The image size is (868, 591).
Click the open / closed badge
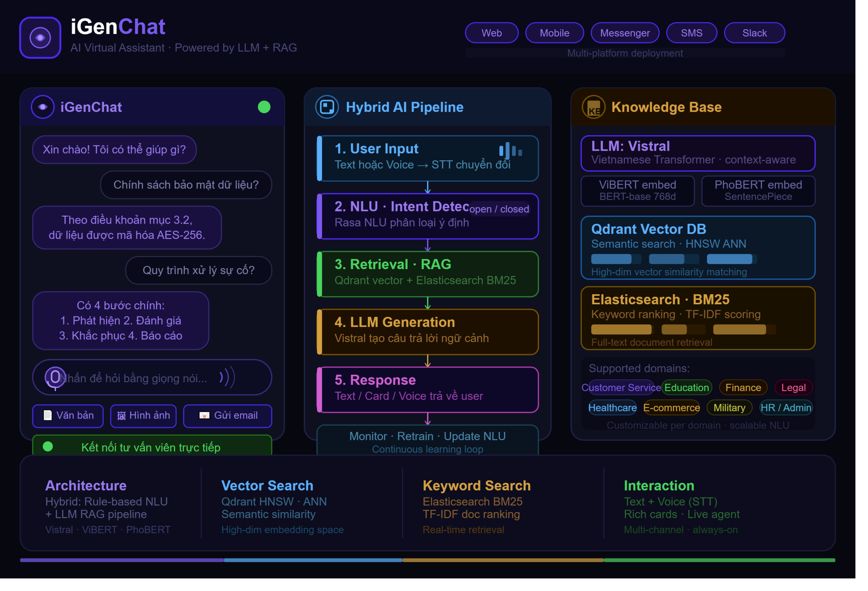click(499, 209)
